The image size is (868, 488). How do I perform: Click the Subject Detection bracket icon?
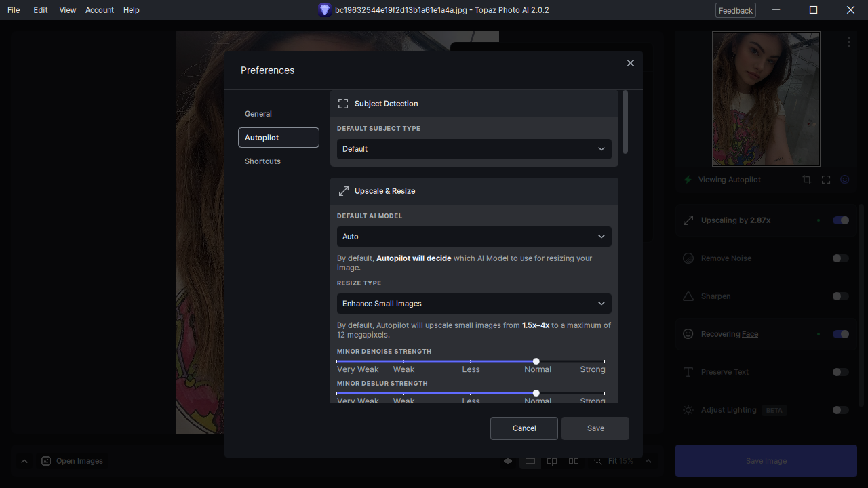(343, 104)
